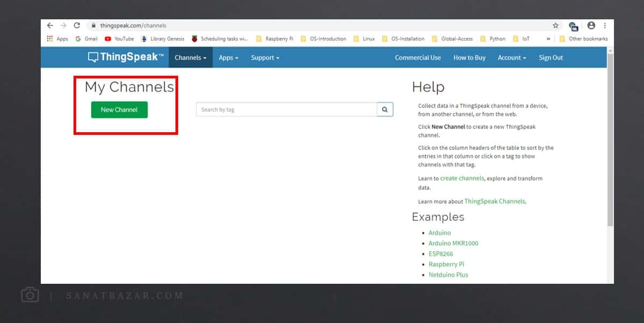Image resolution: width=644 pixels, height=323 pixels.
Task: Click the ThingSpeak logo
Action: (x=126, y=57)
